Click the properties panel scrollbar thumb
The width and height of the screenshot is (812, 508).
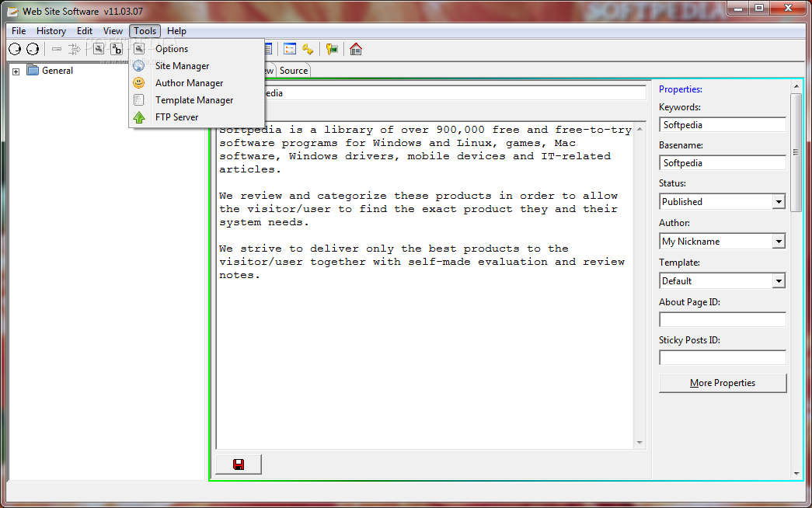coord(796,151)
